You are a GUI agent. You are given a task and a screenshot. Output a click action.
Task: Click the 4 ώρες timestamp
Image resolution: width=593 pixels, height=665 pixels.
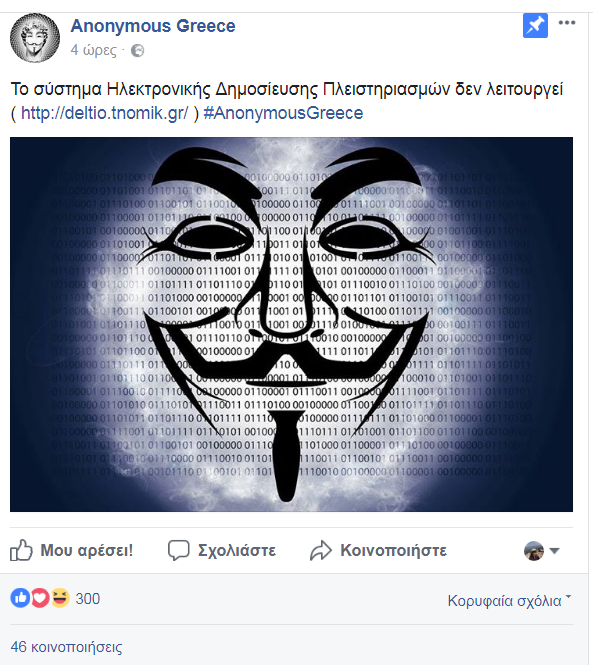point(93,50)
